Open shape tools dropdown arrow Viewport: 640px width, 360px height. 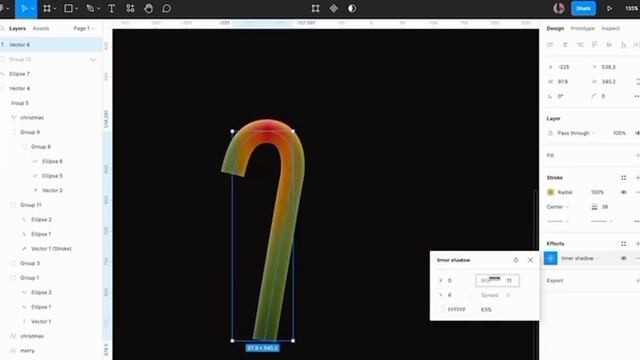[76, 9]
